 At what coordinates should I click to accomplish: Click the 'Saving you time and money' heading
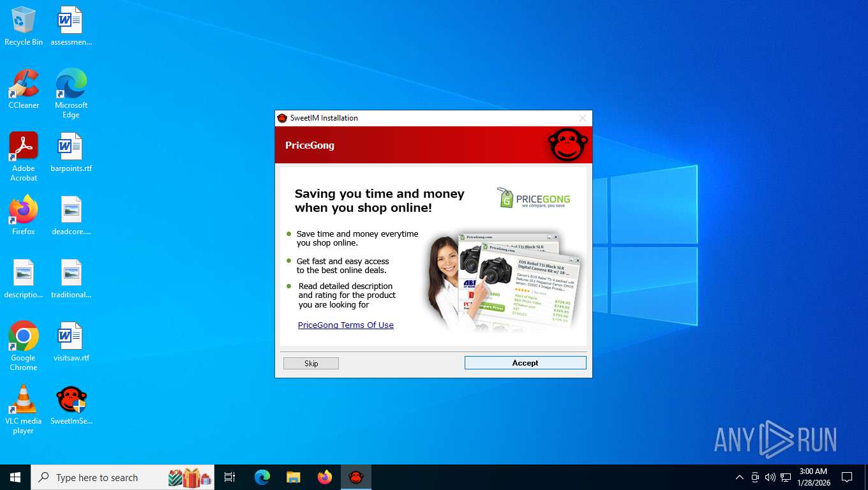380,201
